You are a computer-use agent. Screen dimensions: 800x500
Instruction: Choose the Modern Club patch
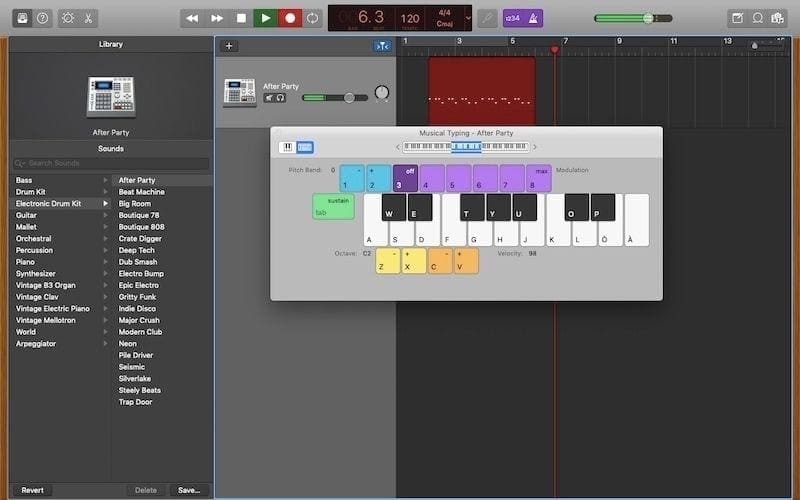[x=140, y=332]
